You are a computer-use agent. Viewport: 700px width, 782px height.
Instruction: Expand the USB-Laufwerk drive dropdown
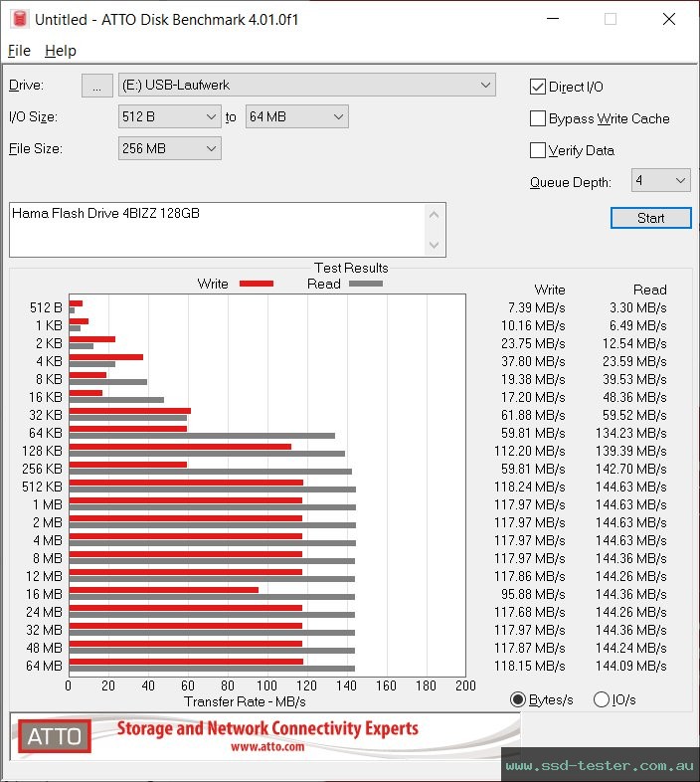click(306, 86)
